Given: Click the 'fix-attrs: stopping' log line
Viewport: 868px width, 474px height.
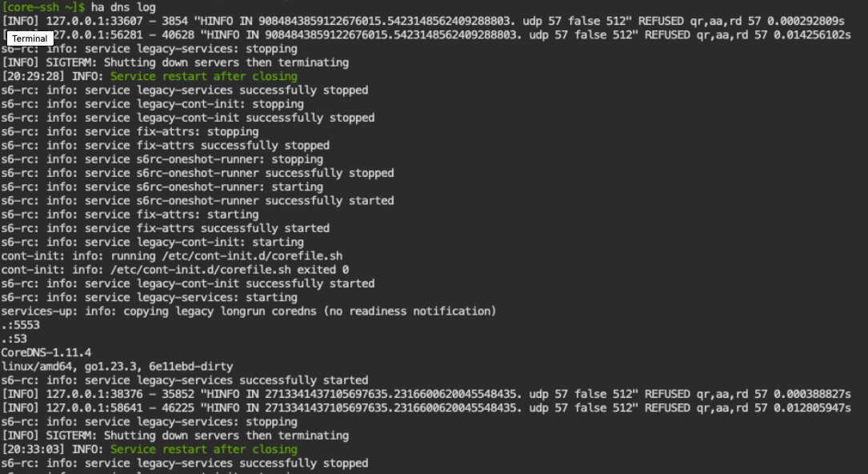Looking at the screenshot, I should [x=130, y=131].
